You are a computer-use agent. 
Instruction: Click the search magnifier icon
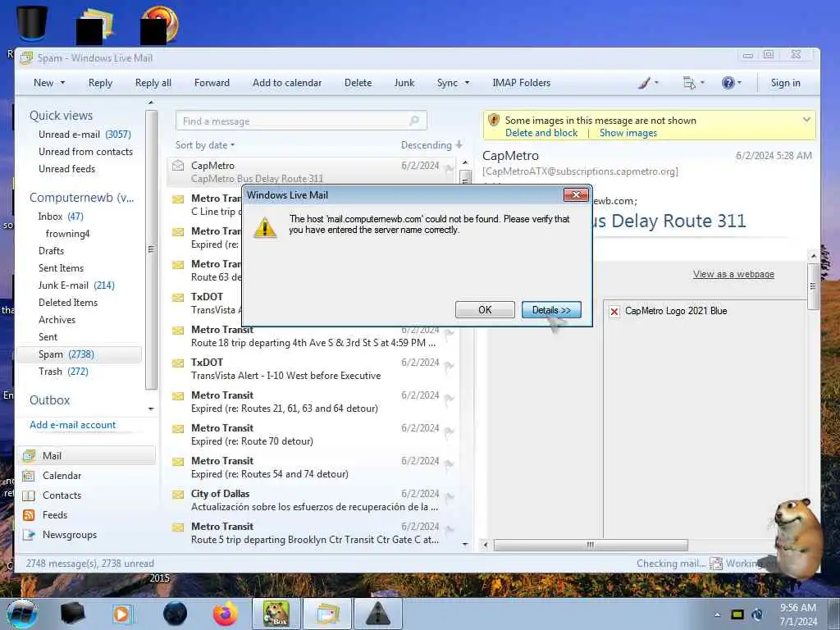(x=414, y=121)
